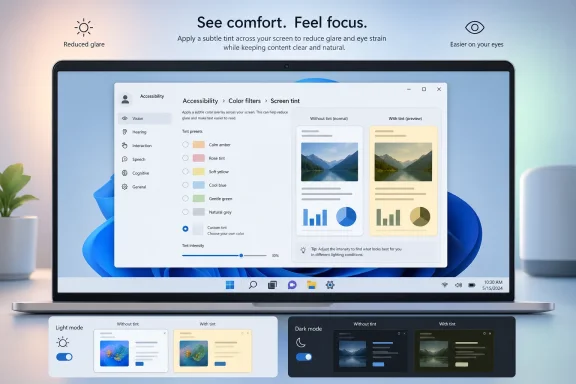
Task: Click the Reduced glare sun icon
Action: [83, 28]
